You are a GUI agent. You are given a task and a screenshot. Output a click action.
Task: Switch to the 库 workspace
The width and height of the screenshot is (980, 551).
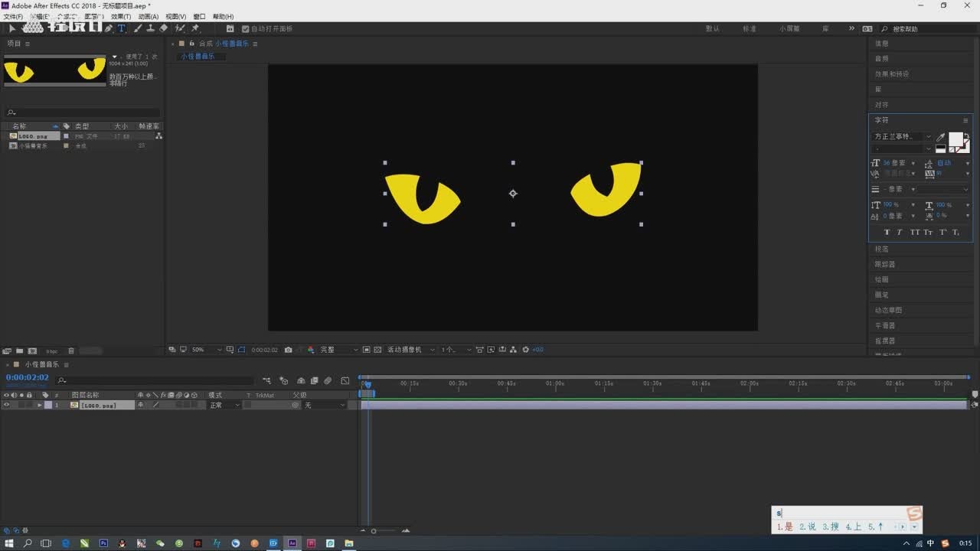click(825, 28)
